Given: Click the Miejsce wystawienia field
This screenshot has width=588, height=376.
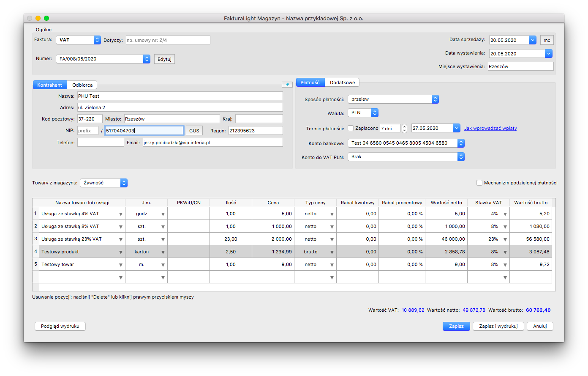Looking at the screenshot, I should 520,66.
